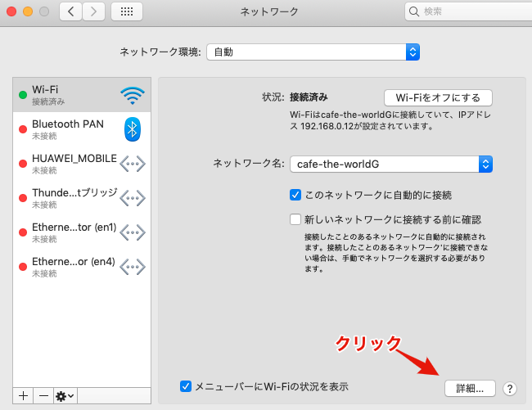The width and height of the screenshot is (532, 410).
Task: Click the red status dot for HUAWEI_MOBILE
Action: [x=23, y=164]
